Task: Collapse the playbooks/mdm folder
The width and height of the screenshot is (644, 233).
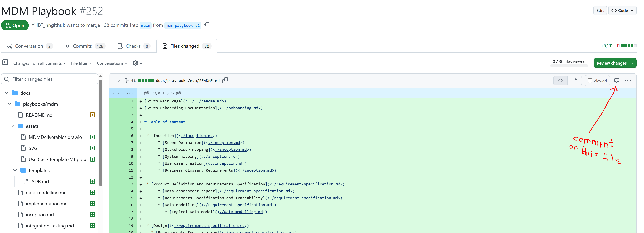Action: click(x=9, y=104)
